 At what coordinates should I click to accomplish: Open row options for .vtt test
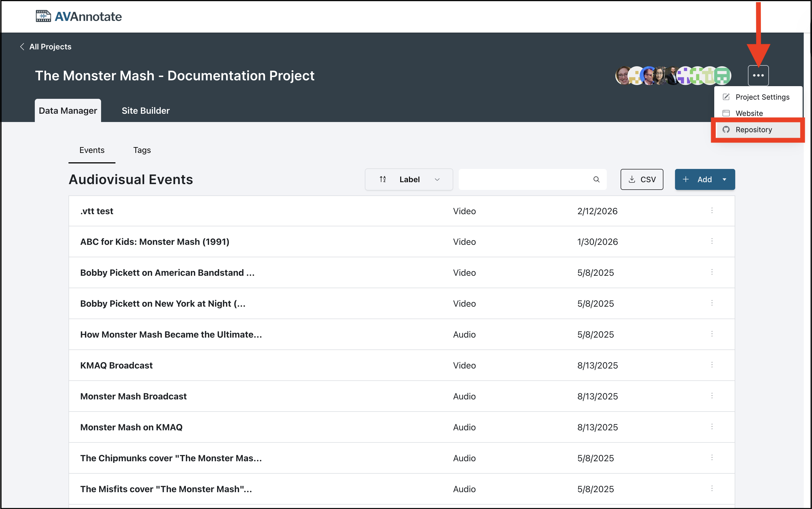coord(712,211)
